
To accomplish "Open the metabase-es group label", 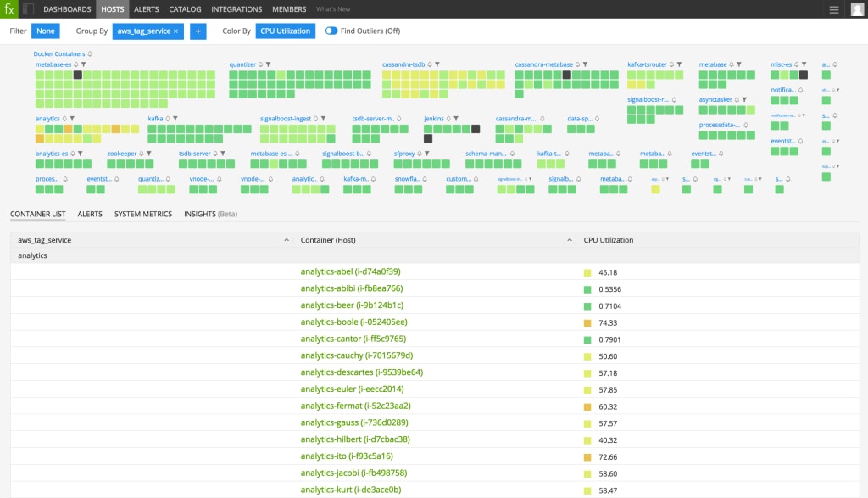I will pos(53,64).
